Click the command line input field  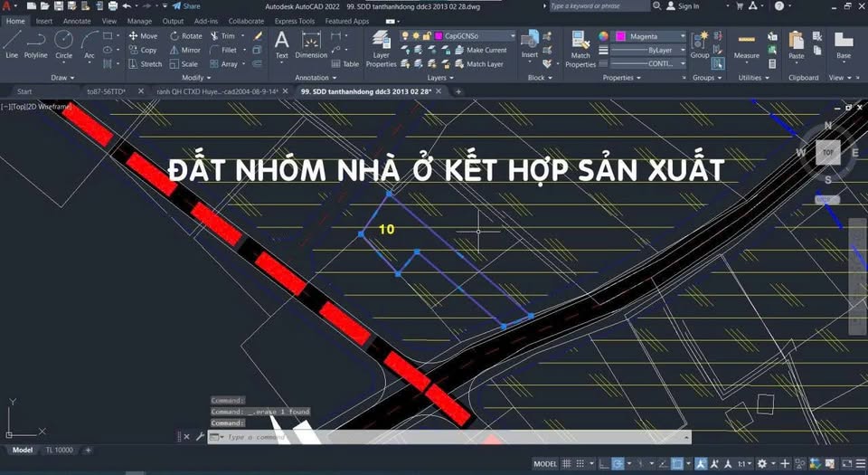point(452,437)
